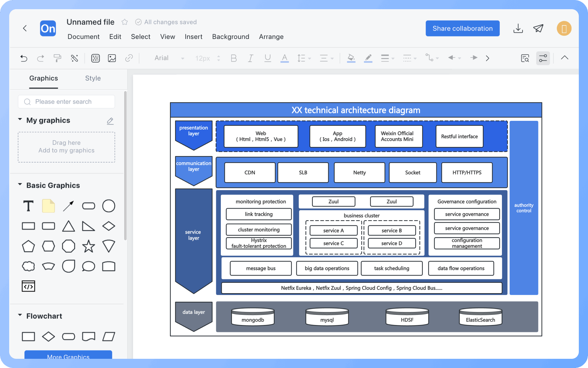Select the end arrow style
Viewport: 588px width, 368px height.
(474, 58)
